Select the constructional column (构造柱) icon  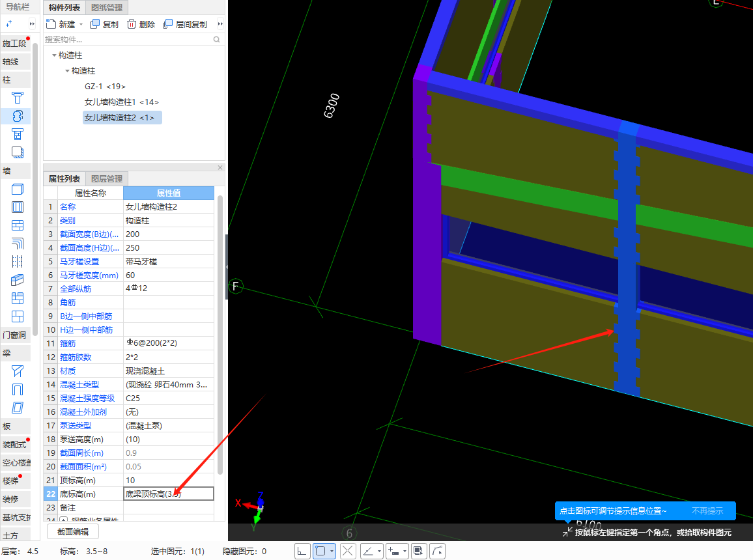[x=18, y=116]
